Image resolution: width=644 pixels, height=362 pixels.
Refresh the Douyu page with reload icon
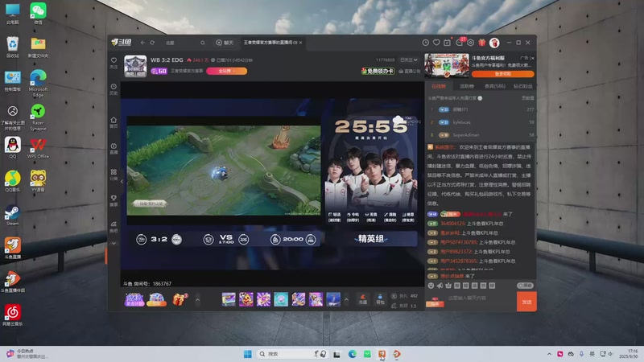click(x=152, y=43)
